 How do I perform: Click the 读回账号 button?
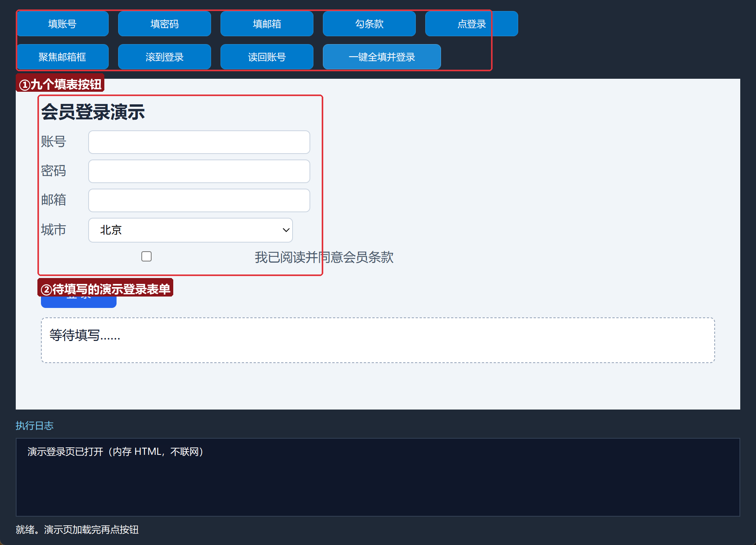(267, 57)
